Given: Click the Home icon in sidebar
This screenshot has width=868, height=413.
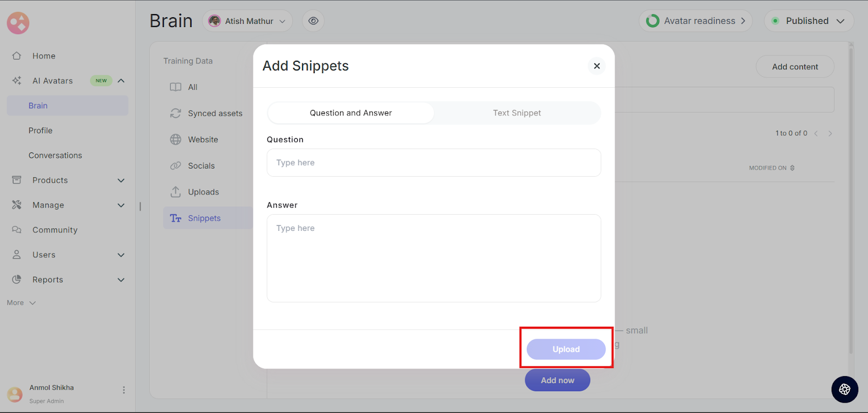Looking at the screenshot, I should click(x=17, y=56).
